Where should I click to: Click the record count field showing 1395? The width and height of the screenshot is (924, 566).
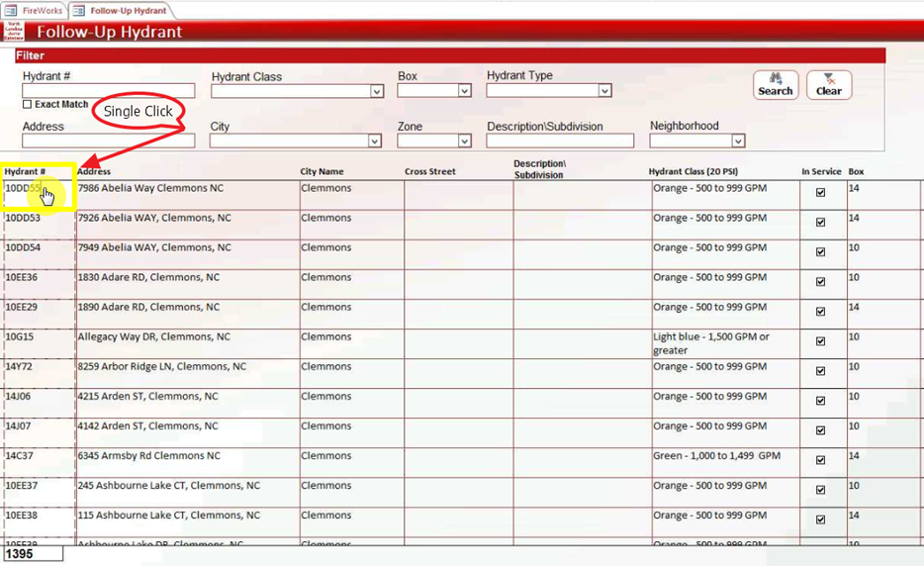33,553
